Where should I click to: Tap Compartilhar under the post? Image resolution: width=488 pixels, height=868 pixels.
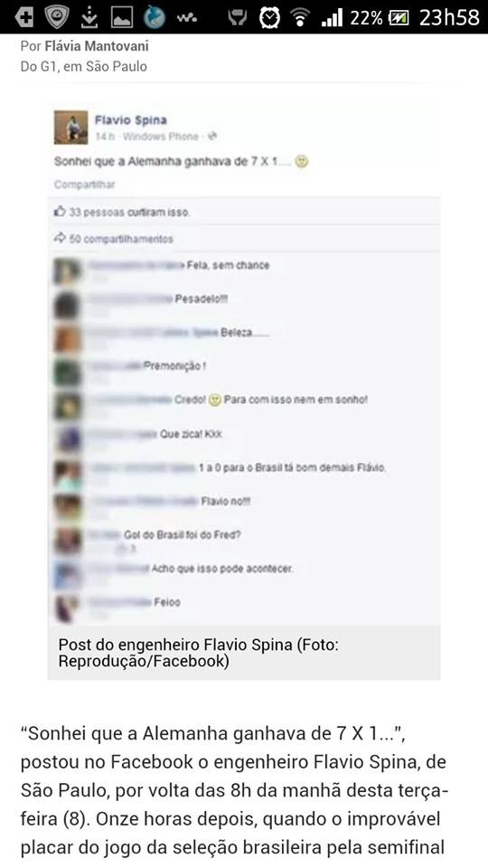84,184
